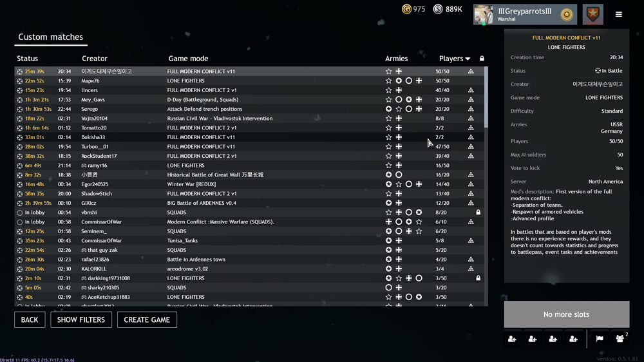Image resolution: width=644 pixels, height=362 pixels.
Task: Click the first invite-player slot icon
Action: point(512,339)
